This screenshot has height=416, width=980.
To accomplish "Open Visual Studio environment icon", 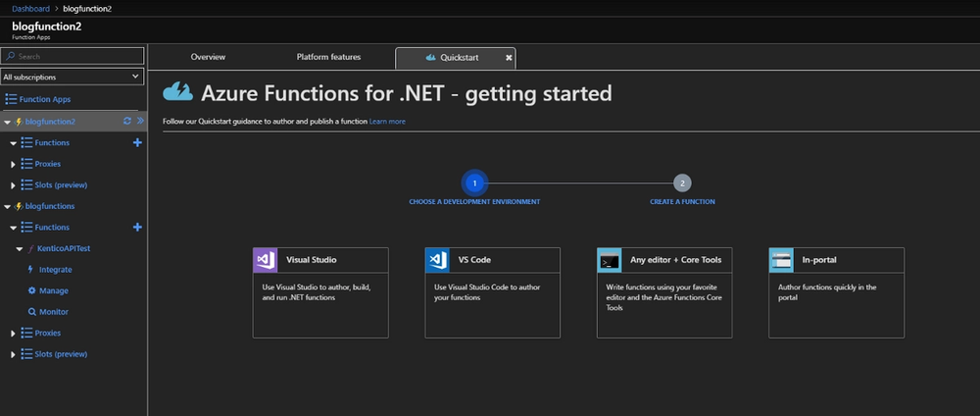I will point(267,260).
